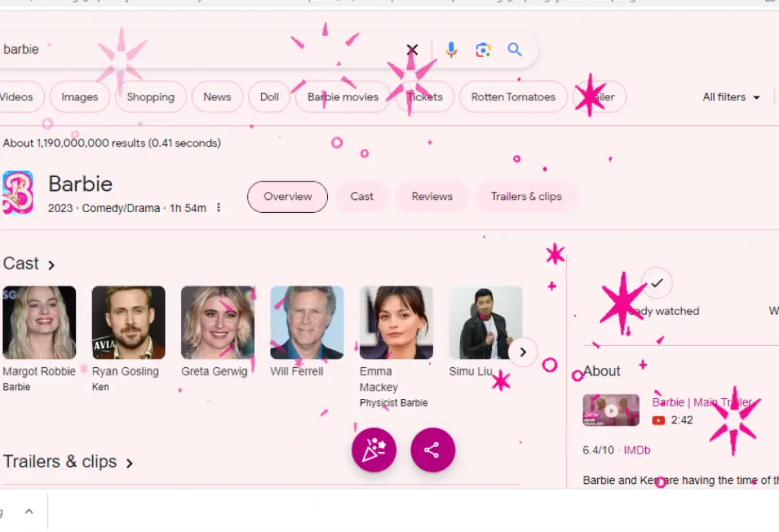Select the Reviews pill

click(432, 197)
